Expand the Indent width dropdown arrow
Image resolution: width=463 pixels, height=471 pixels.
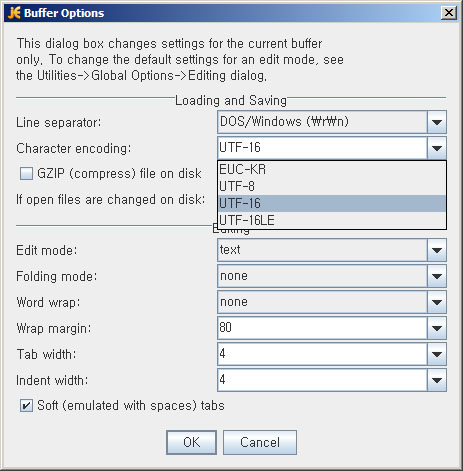click(437, 380)
